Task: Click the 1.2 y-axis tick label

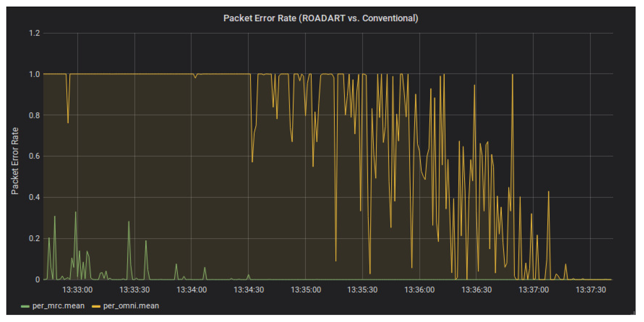Action: click(34, 33)
